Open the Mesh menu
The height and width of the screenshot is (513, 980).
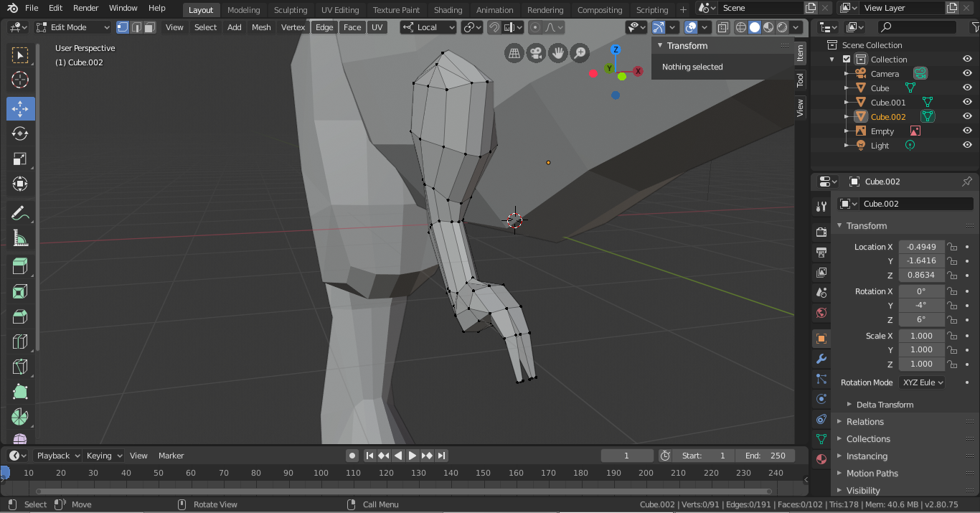(x=261, y=27)
